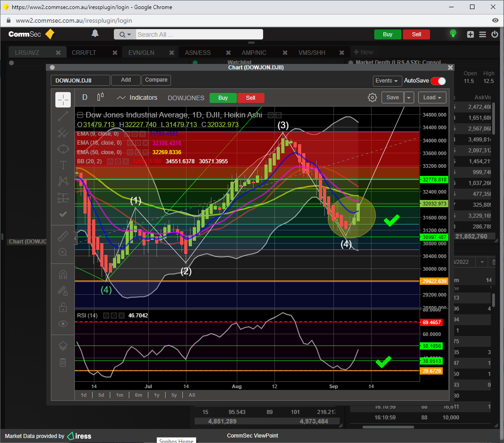
Task: Open the candlestick chart style selector
Action: click(x=101, y=97)
